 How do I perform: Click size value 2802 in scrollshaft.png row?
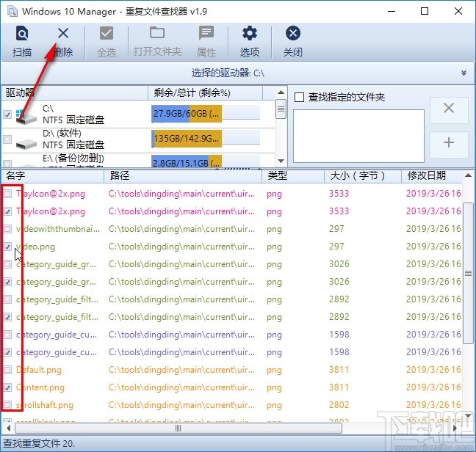click(x=339, y=405)
